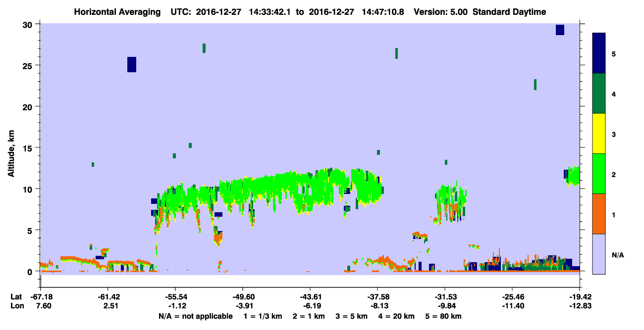
Task: Click latitude value -49.60
Action: coord(242,296)
